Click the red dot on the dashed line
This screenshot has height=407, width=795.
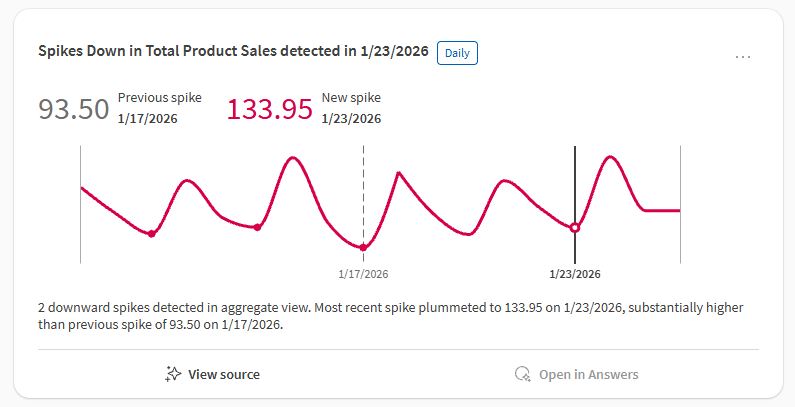click(363, 248)
